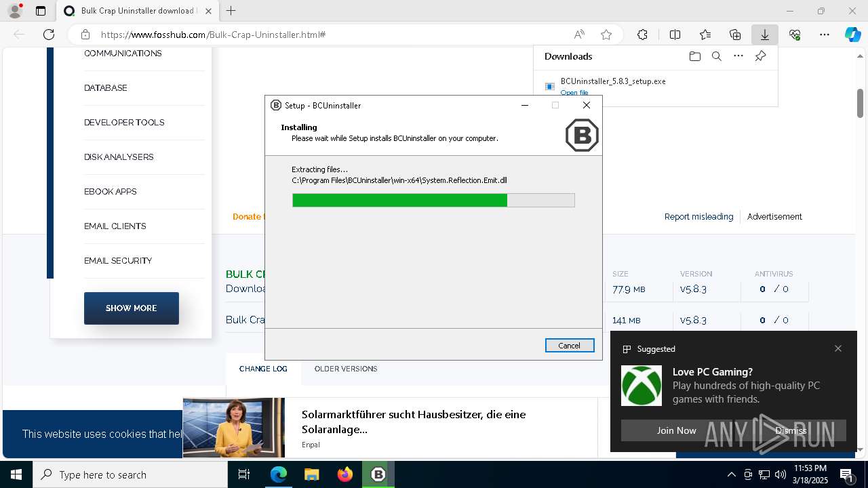
Task: Open DEVELOPER TOOLS category
Action: 124,123
